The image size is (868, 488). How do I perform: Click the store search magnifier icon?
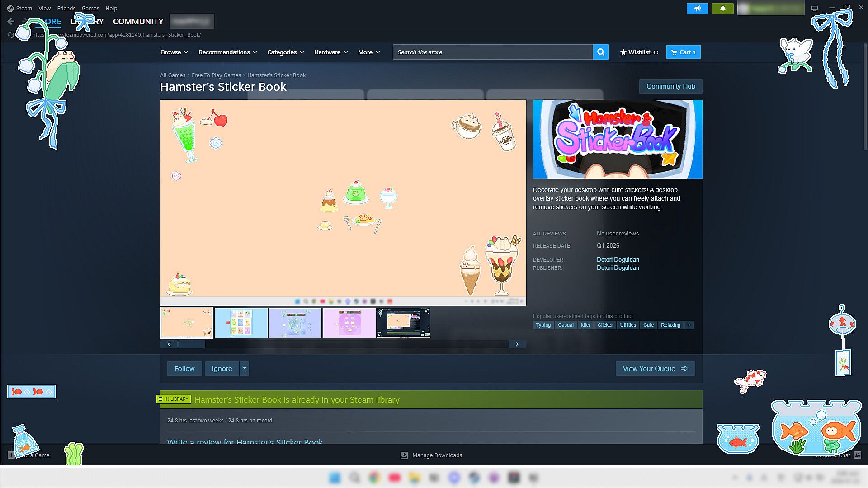[600, 52]
